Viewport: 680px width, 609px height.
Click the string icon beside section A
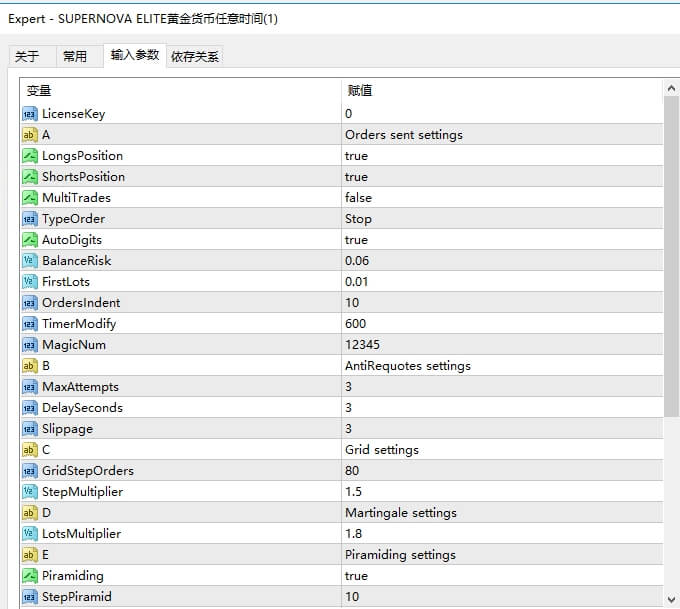coord(29,135)
